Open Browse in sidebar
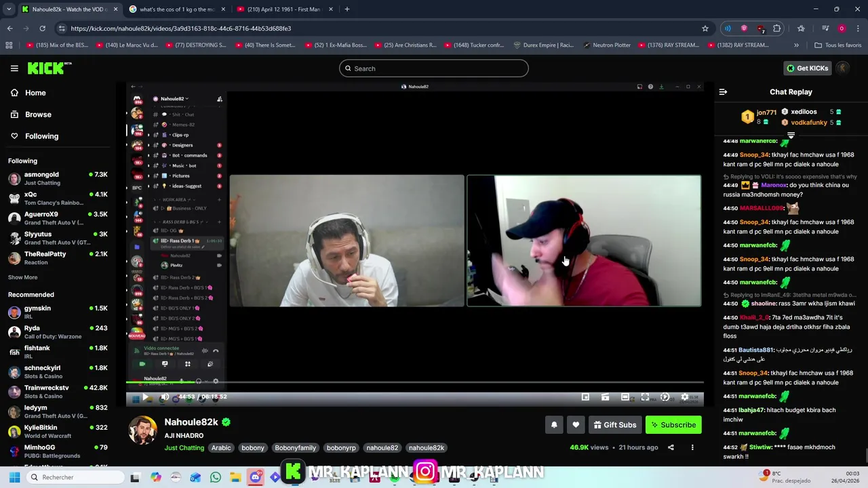The image size is (868, 488). (38, 115)
